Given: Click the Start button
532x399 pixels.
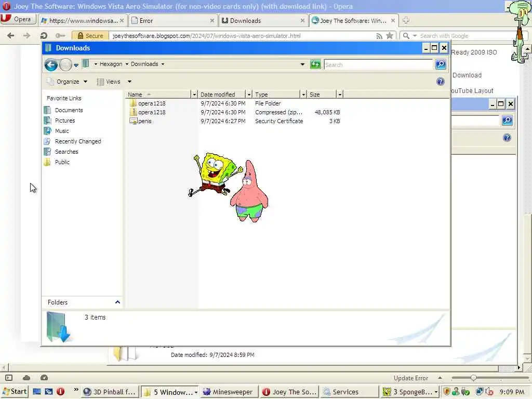Looking at the screenshot, I should 14,392.
